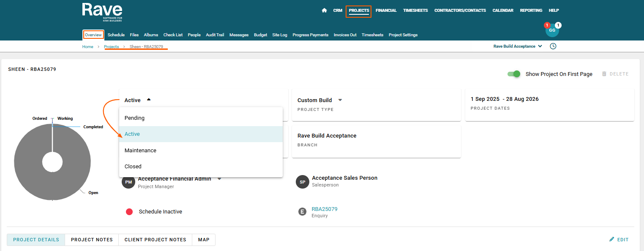Open Projects in top navigation
This screenshot has height=251, width=644.
tap(359, 11)
